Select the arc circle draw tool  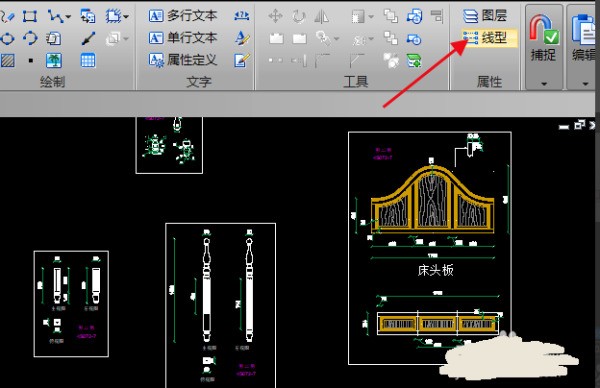click(x=30, y=38)
